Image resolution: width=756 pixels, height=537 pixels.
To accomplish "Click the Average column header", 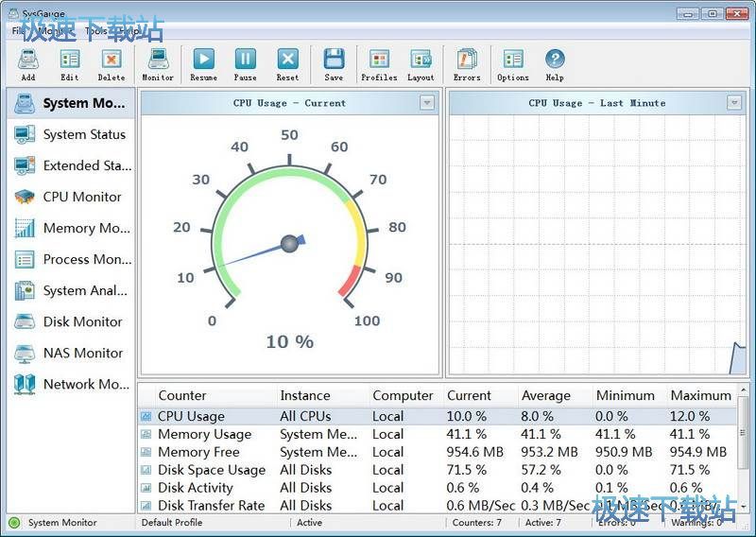I will [546, 395].
